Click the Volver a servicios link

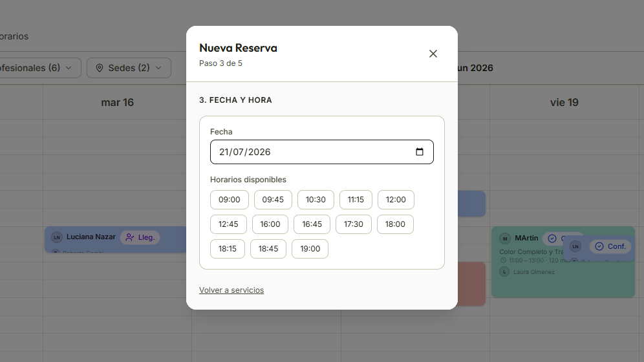[231, 290]
